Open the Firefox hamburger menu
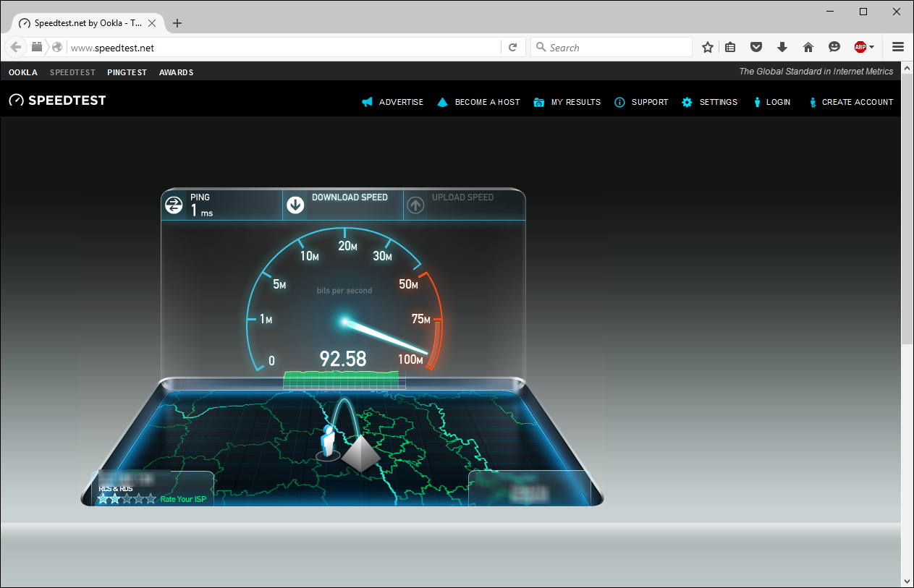914x588 pixels. point(898,47)
